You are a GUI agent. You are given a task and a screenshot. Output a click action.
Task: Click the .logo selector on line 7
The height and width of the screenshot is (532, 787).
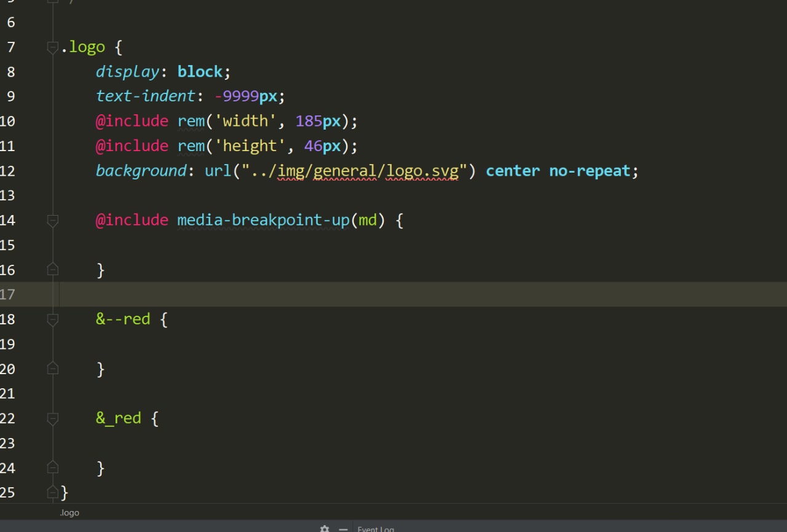(x=83, y=47)
